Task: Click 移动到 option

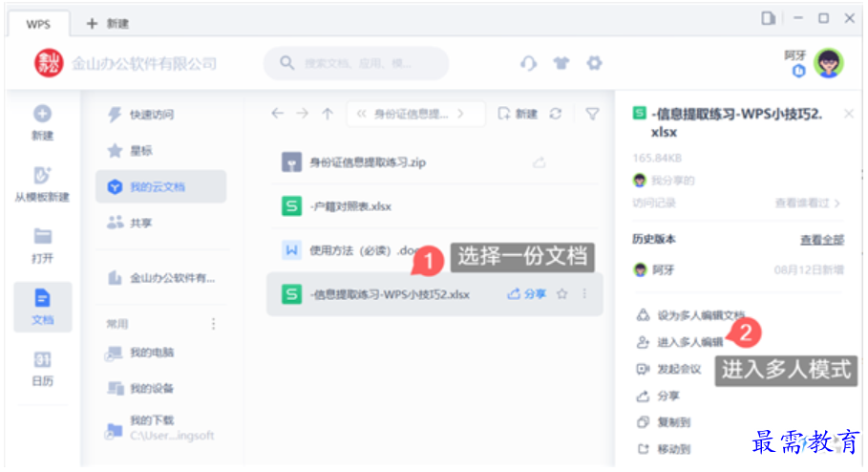Action: (663, 449)
